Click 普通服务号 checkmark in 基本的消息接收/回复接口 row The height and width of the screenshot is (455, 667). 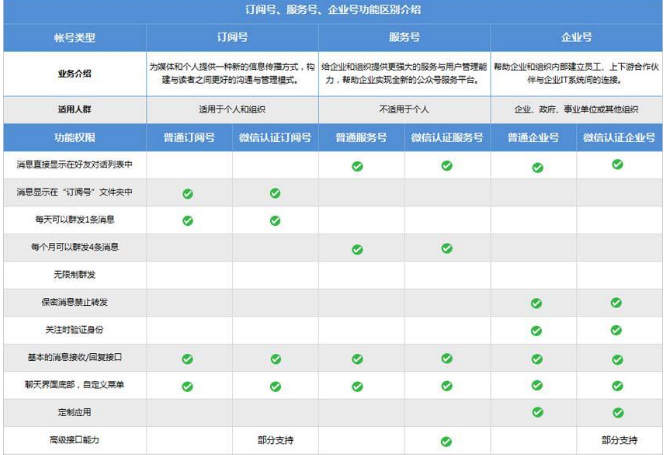click(357, 359)
